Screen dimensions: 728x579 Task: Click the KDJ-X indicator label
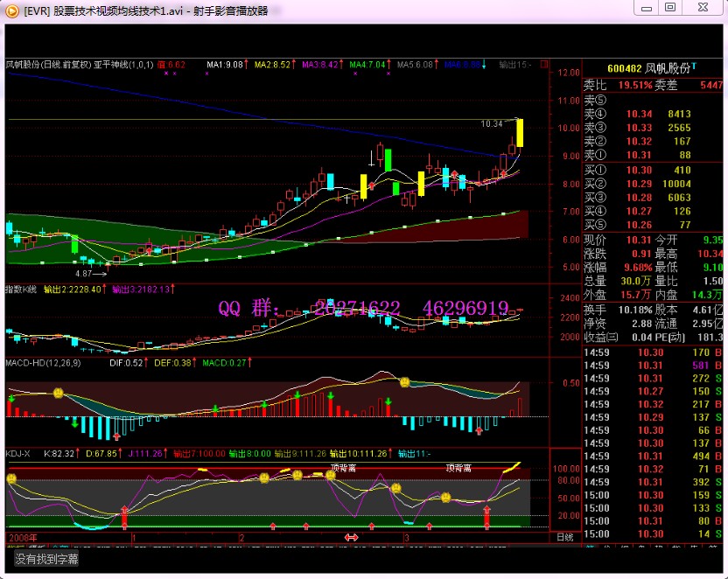click(x=19, y=454)
